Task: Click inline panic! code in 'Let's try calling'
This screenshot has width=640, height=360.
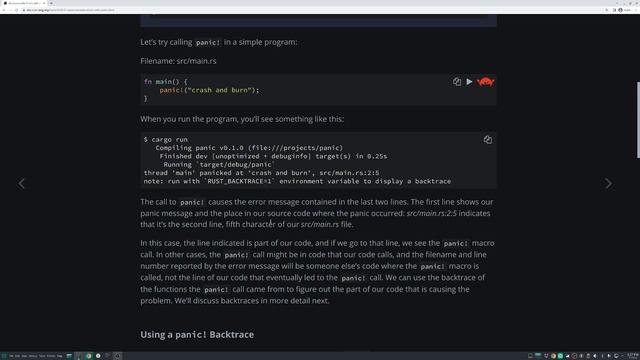Action: point(208,42)
